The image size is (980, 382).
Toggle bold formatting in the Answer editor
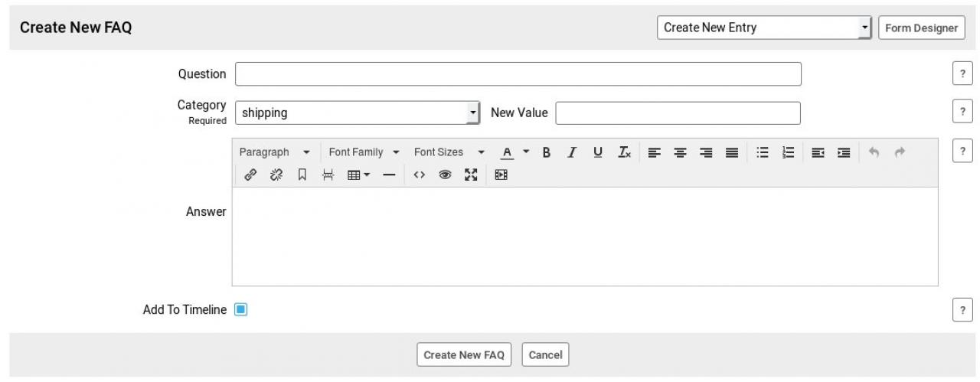point(547,152)
